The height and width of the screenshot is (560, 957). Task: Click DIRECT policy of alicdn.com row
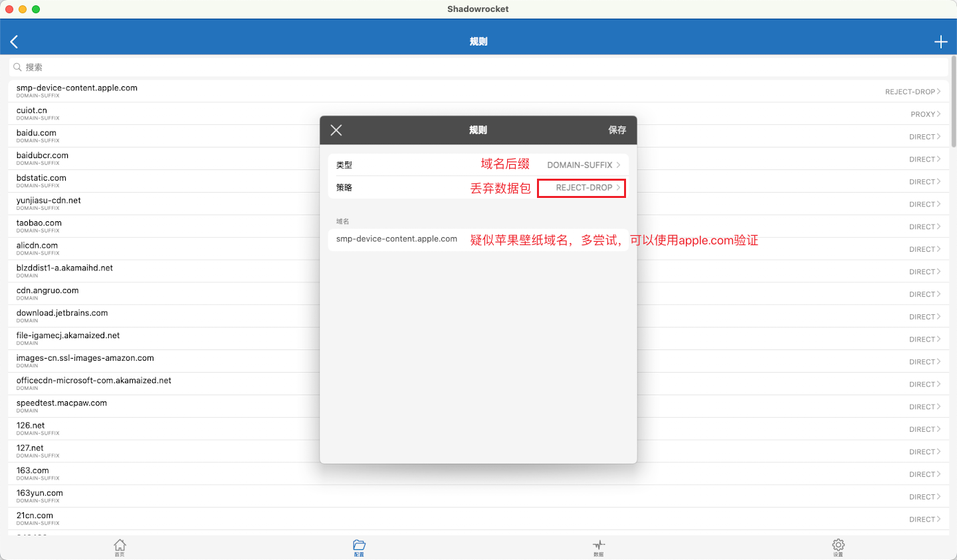click(x=922, y=250)
